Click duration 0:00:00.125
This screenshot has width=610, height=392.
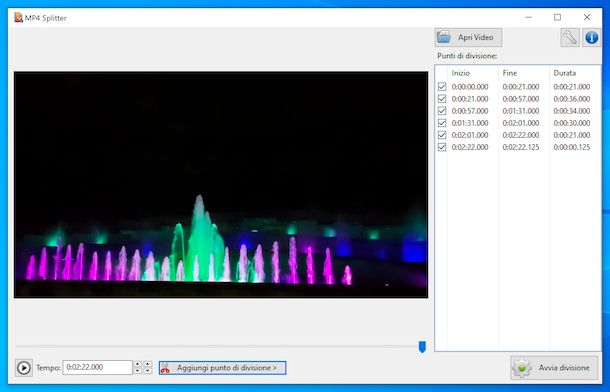click(x=572, y=147)
